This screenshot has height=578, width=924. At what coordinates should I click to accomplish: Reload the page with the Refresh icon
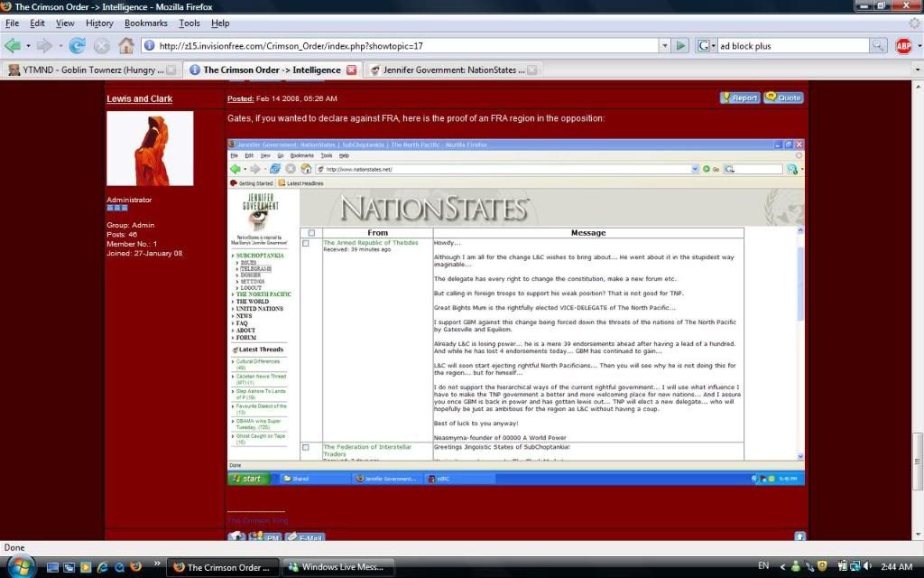point(78,45)
